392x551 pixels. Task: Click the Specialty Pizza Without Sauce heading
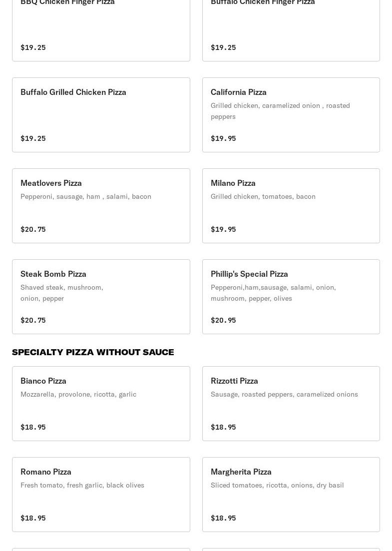pyautogui.click(x=93, y=352)
